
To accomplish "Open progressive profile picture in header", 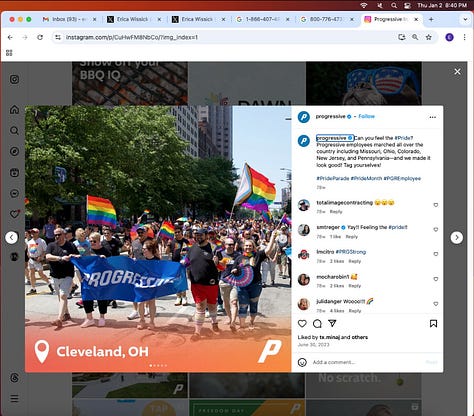I will pos(304,117).
